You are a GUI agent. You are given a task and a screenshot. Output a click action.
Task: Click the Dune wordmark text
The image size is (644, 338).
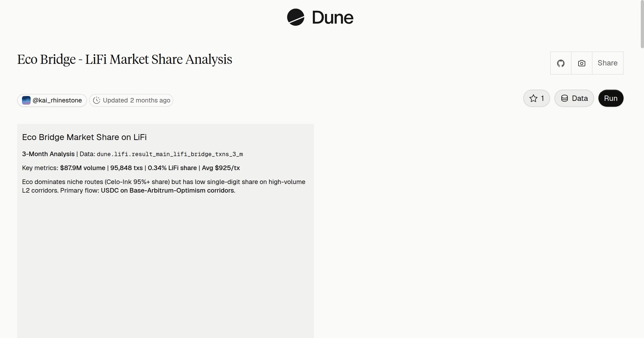pyautogui.click(x=332, y=18)
